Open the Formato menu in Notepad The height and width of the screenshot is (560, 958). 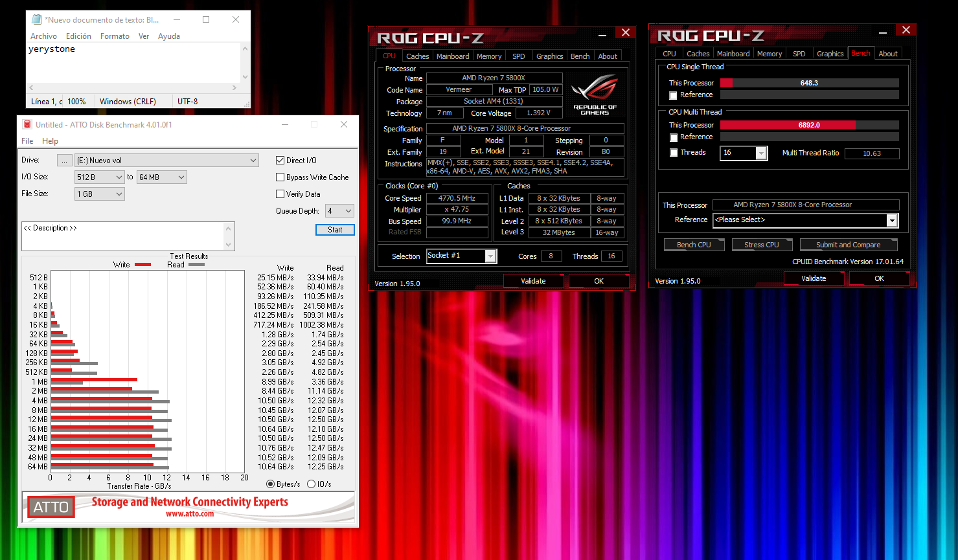115,36
